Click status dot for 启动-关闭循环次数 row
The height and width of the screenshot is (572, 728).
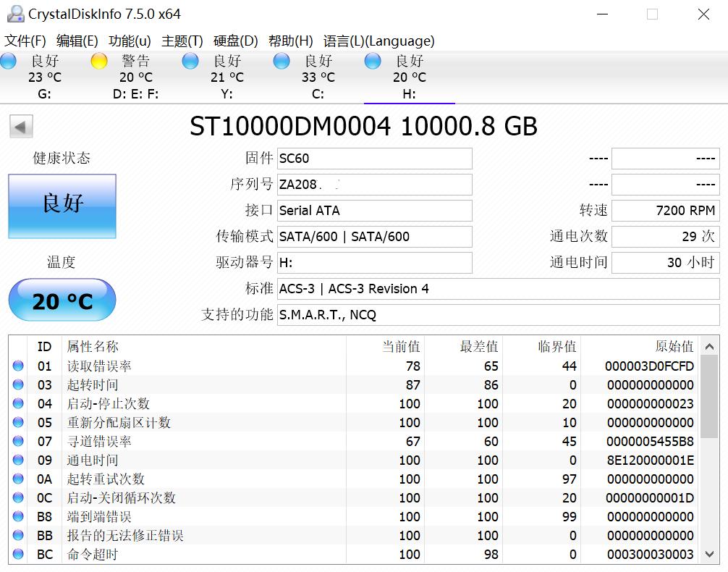pyautogui.click(x=18, y=497)
